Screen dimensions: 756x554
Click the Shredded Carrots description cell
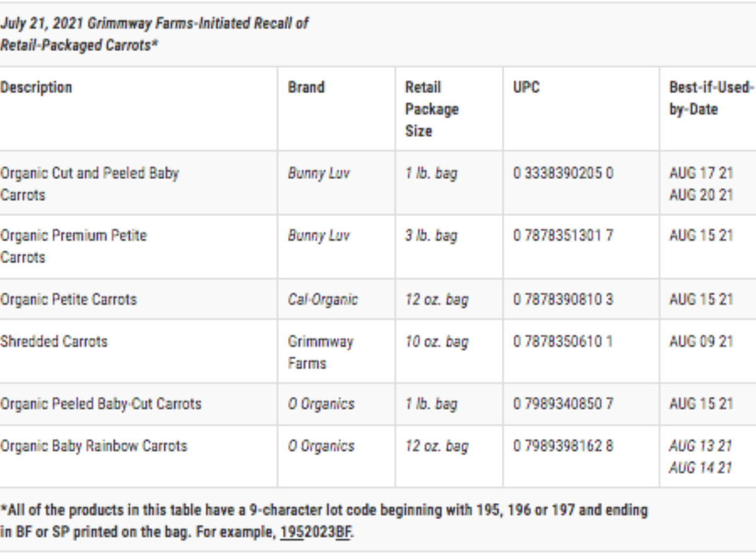54,342
